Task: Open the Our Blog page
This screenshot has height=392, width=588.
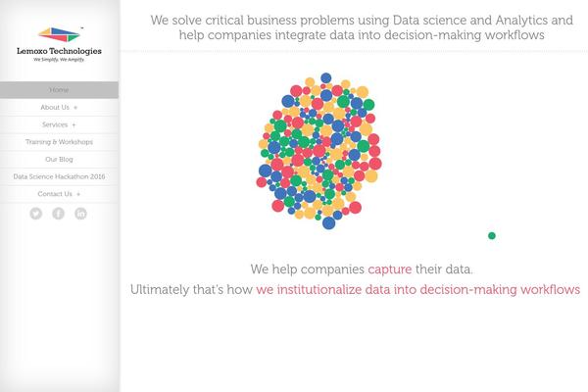Action: click(59, 159)
